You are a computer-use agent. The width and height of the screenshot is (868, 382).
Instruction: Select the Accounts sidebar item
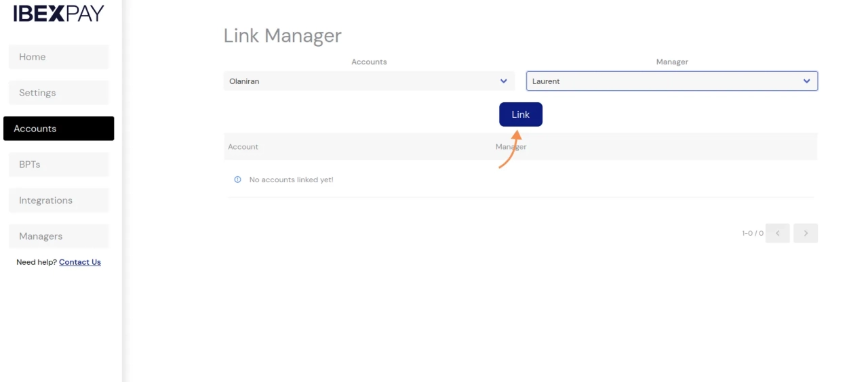(x=58, y=129)
